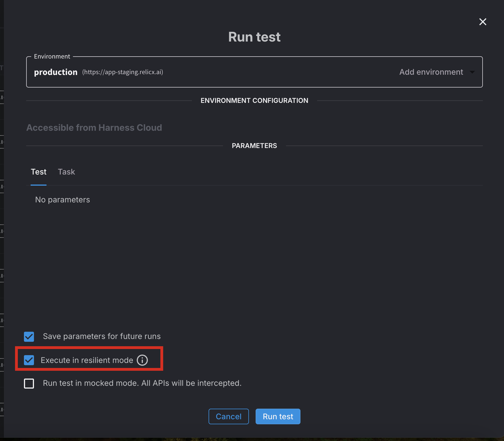Click the 'Execute in resilient mode' label text
This screenshot has height=441, width=504.
(x=87, y=360)
